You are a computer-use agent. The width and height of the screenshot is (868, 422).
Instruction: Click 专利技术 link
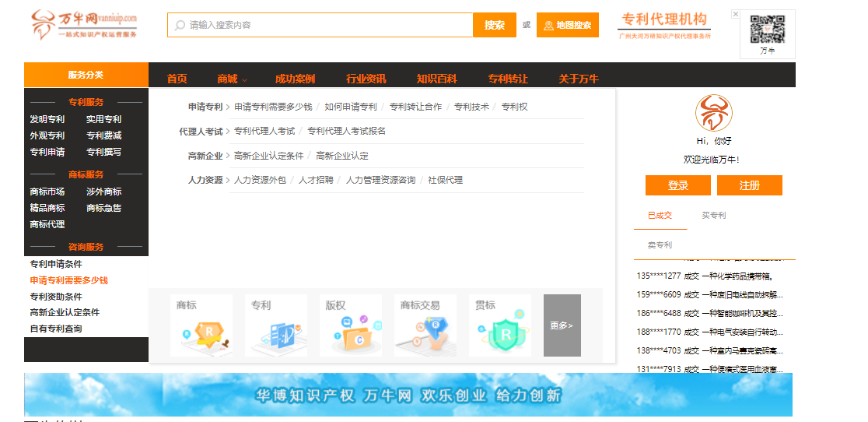pyautogui.click(x=471, y=107)
